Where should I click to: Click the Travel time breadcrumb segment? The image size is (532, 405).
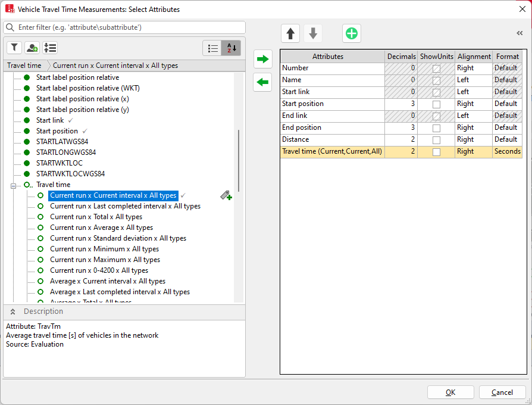point(24,66)
